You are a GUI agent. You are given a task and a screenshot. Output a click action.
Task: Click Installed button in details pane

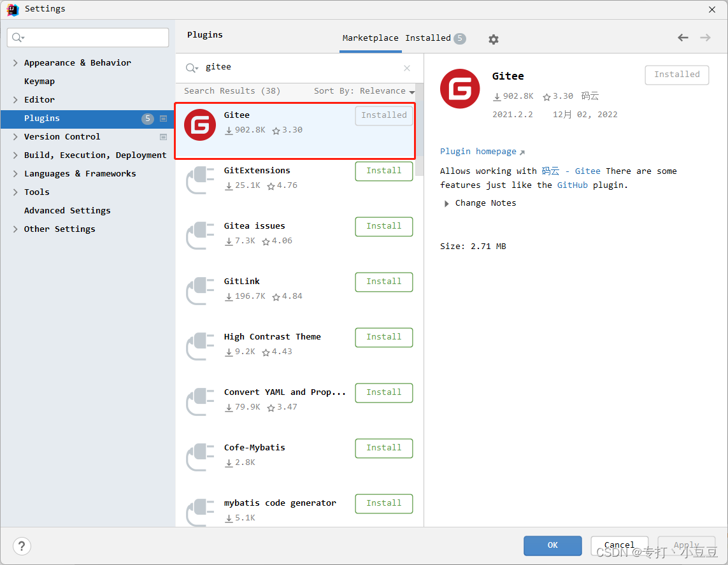(x=676, y=75)
